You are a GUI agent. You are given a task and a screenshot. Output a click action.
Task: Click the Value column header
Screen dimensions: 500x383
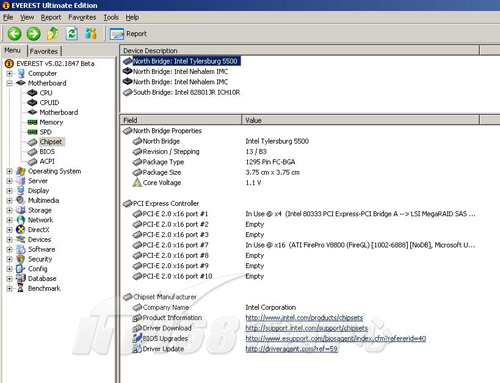tap(360, 120)
